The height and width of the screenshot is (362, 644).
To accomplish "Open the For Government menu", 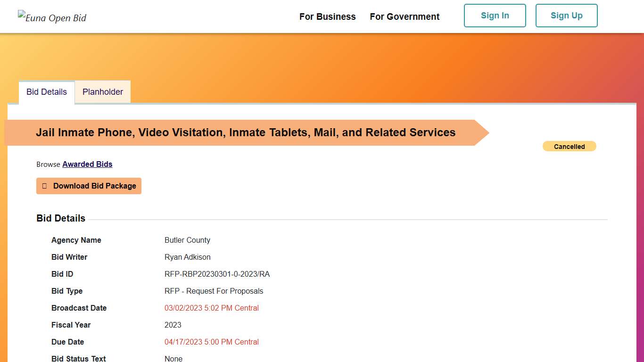I will 405,16.
